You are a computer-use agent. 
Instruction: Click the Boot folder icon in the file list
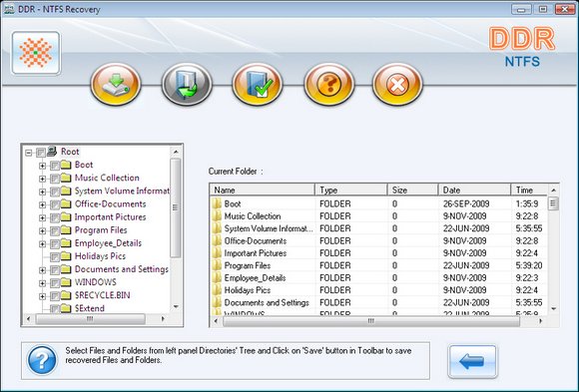[217, 203]
